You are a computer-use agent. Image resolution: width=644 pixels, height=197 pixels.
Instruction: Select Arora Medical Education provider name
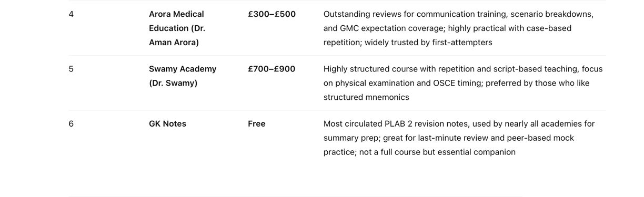[177, 28]
